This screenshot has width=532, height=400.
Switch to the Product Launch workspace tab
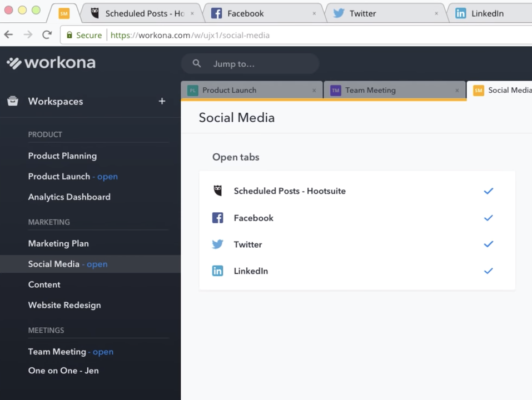pyautogui.click(x=252, y=91)
